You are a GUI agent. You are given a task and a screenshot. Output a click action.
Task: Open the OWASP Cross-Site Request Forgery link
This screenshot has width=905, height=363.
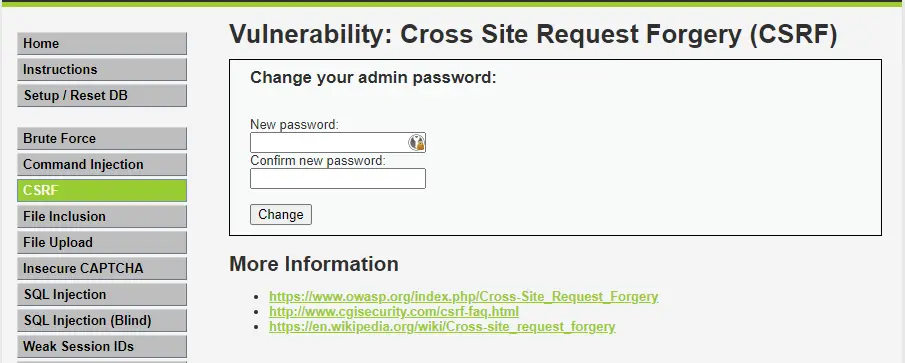click(x=463, y=297)
